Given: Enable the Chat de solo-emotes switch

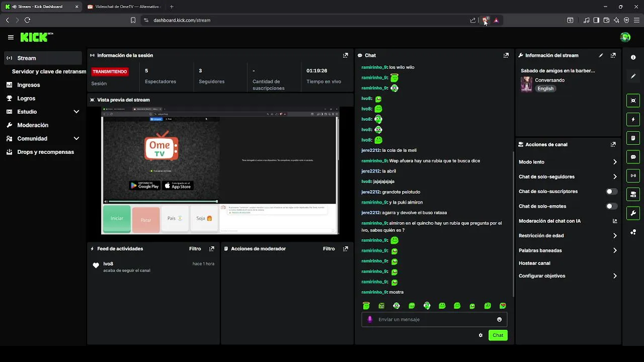Looking at the screenshot, I should point(611,206).
